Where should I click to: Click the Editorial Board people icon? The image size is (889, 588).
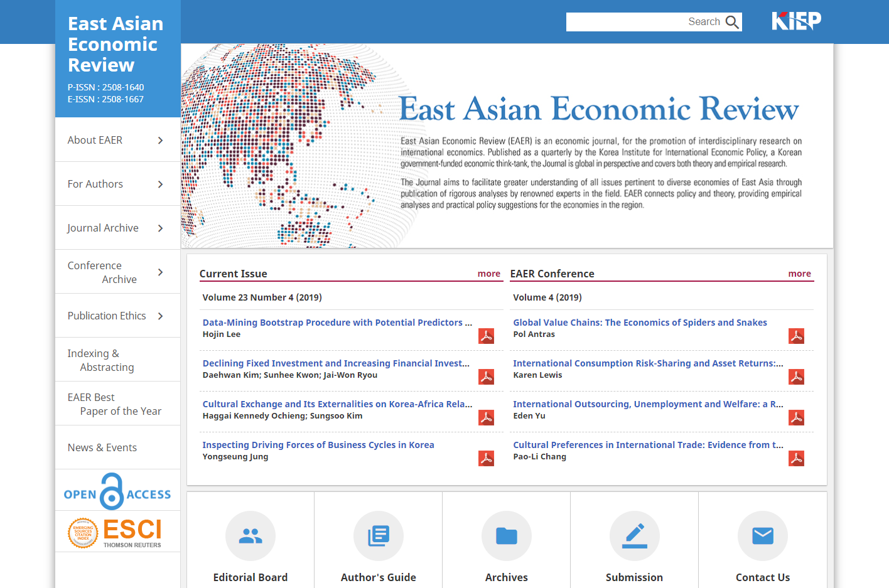[x=251, y=536]
